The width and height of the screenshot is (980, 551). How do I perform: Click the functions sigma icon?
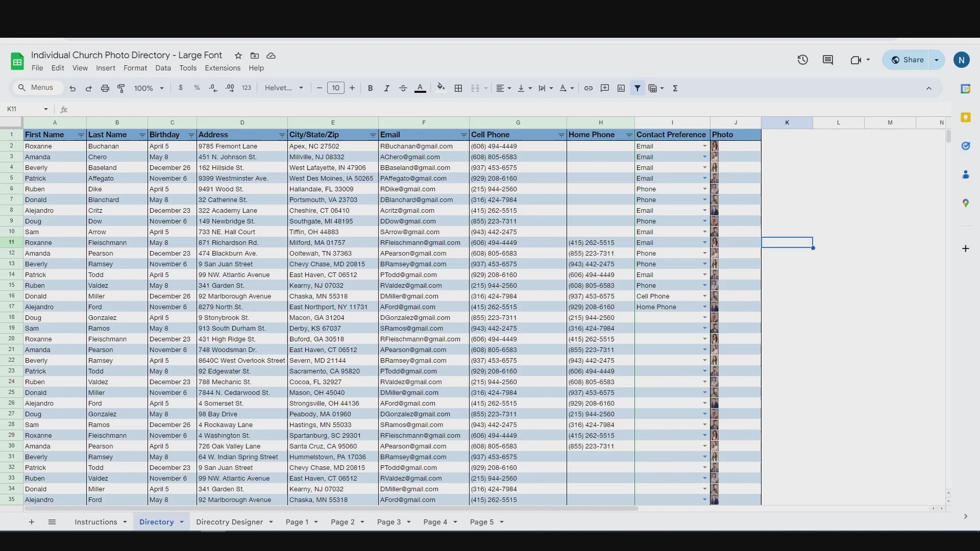(x=675, y=88)
